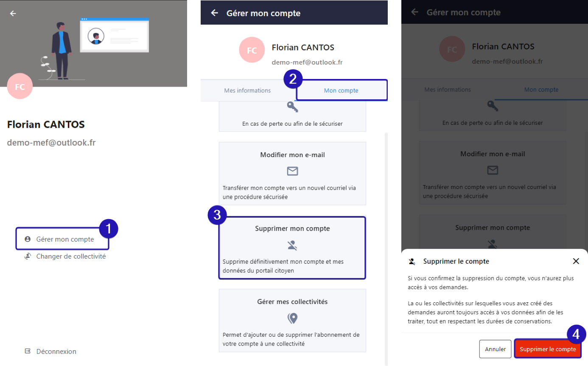Click the key icon password card
The image size is (588, 366).
pos(292,107)
